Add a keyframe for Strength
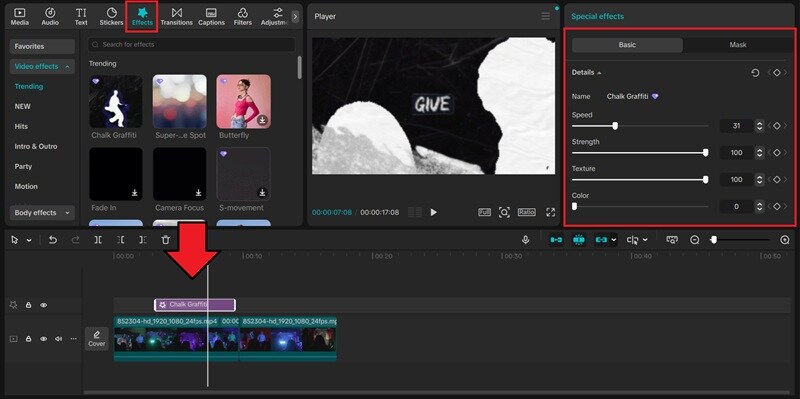The width and height of the screenshot is (800, 399). pyautogui.click(x=777, y=153)
